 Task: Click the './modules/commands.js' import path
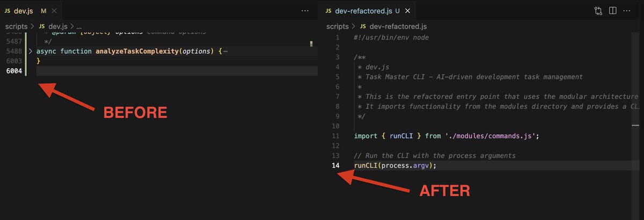click(491, 136)
